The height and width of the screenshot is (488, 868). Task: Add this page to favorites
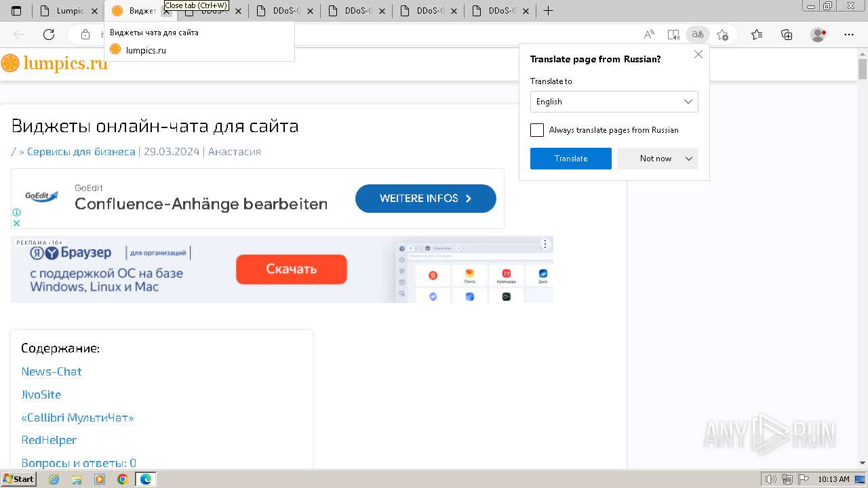[722, 35]
